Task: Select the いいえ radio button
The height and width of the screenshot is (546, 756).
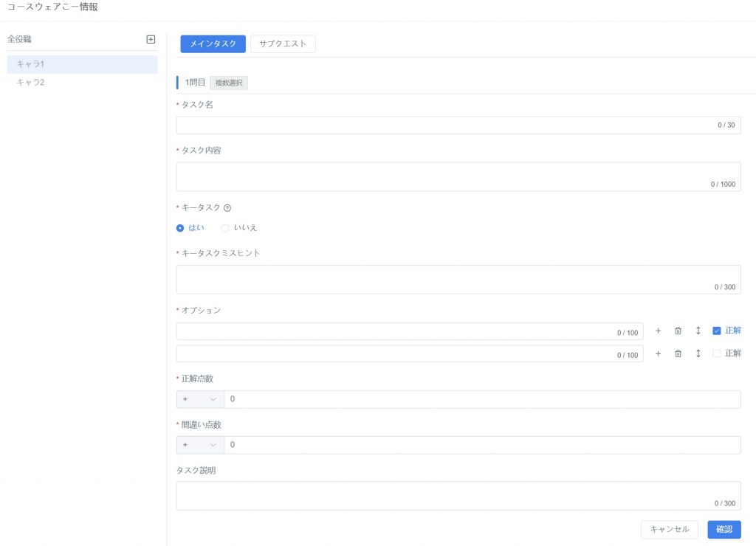Action: click(x=226, y=228)
